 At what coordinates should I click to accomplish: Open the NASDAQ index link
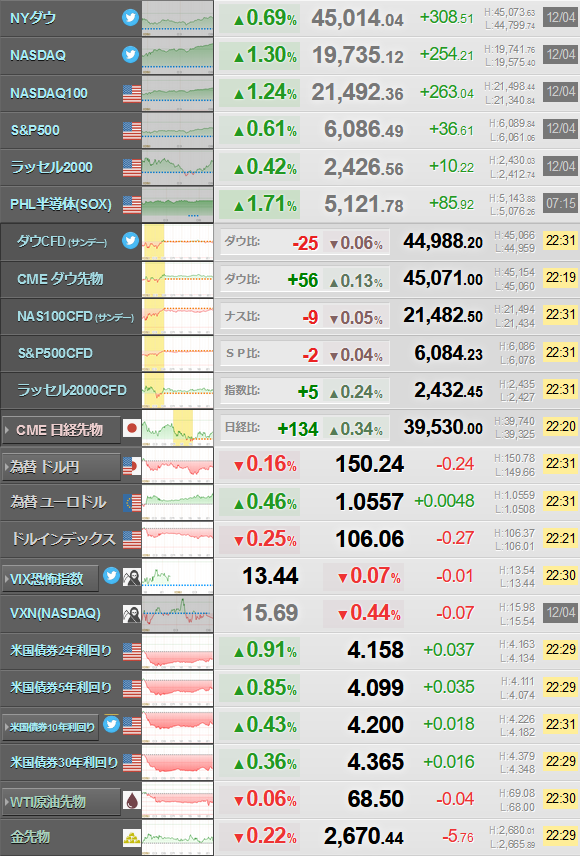click(x=38, y=55)
